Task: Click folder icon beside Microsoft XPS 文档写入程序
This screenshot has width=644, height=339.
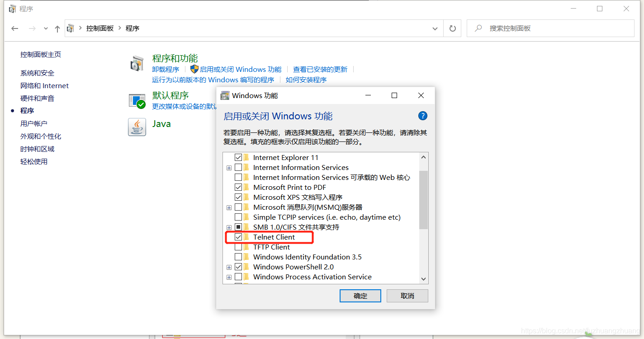Action: click(x=246, y=197)
